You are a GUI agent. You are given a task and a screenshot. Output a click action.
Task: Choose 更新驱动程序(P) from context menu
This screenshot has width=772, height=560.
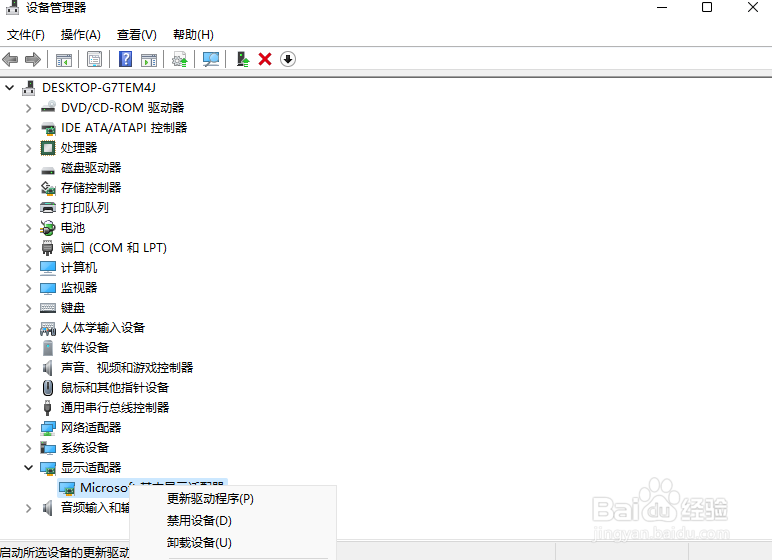click(210, 499)
